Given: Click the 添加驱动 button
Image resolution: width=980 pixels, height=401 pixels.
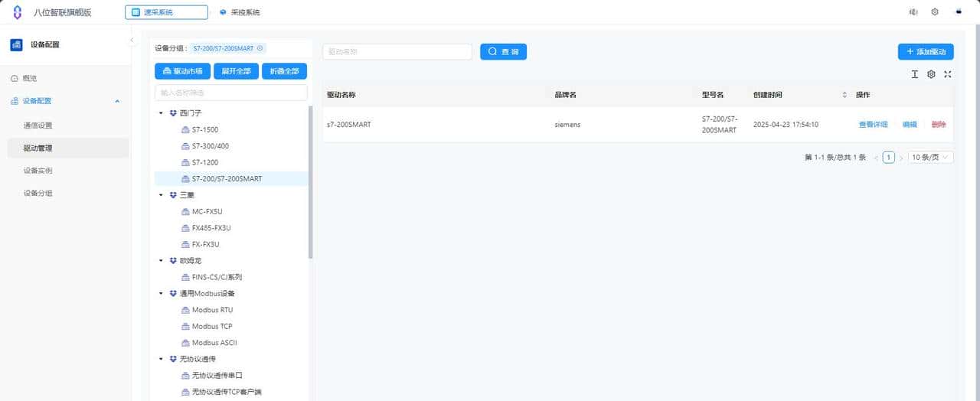Looking at the screenshot, I should [926, 51].
